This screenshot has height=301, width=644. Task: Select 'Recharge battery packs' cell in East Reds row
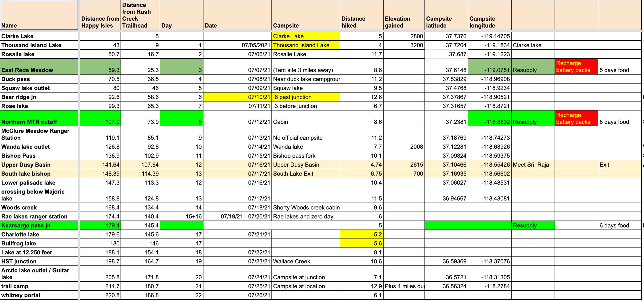click(576, 66)
